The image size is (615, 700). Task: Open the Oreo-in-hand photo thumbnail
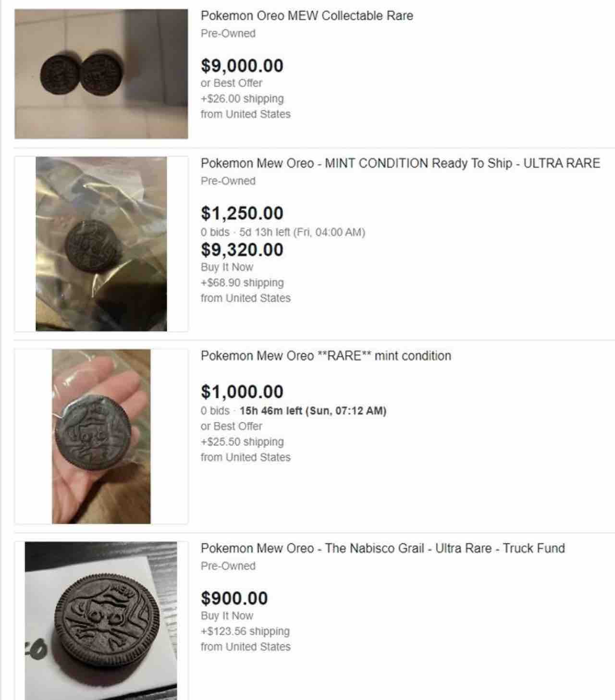click(x=101, y=436)
